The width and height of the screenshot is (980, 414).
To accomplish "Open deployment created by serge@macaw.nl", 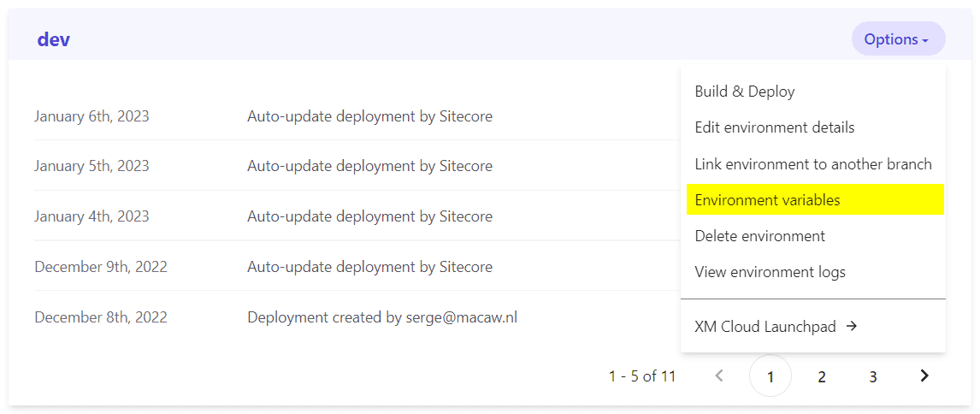I will tap(382, 317).
